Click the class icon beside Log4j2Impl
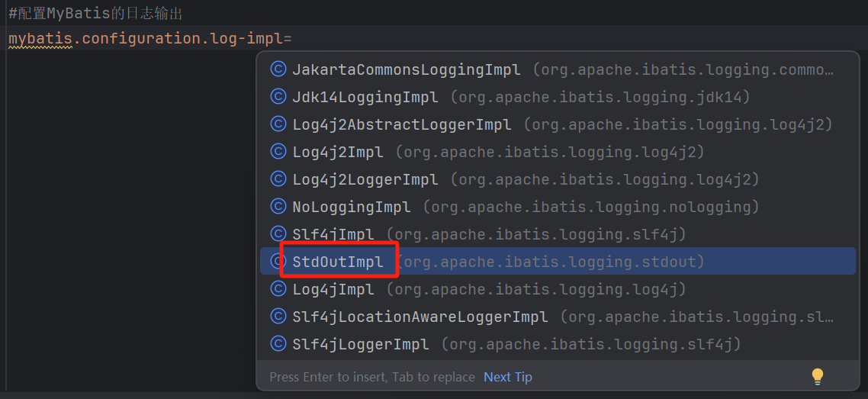The width and height of the screenshot is (868, 399). pos(278,152)
